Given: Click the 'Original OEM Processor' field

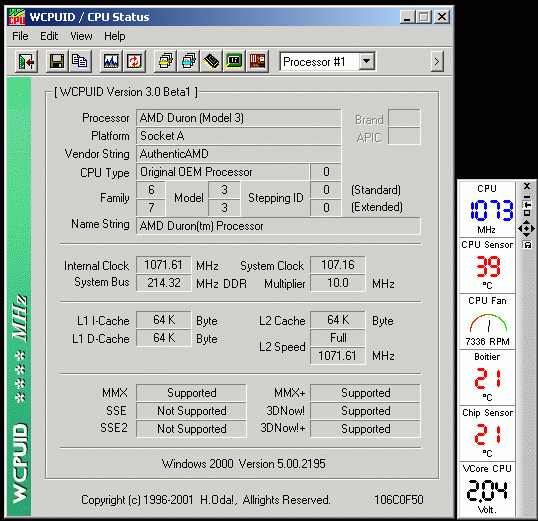Looking at the screenshot, I should 222,172.
